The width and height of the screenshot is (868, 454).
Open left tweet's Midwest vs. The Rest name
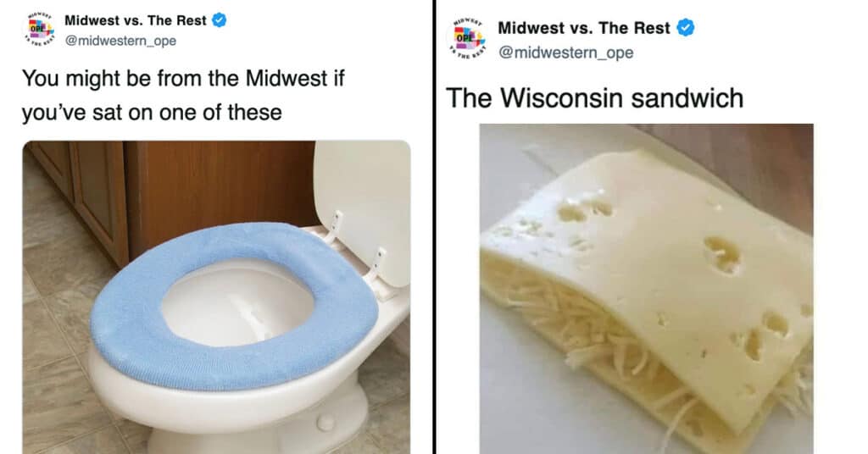point(136,20)
